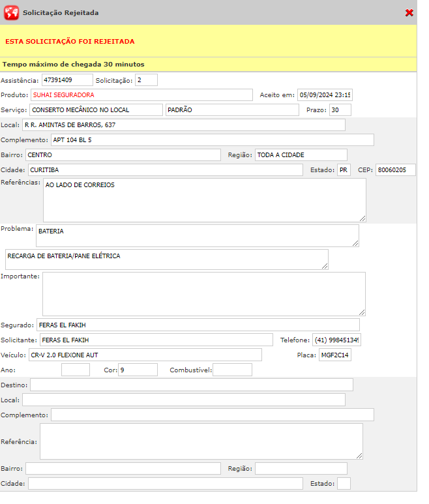Click the Problema text area containing BATERIA
The image size is (429, 504).
click(x=197, y=236)
